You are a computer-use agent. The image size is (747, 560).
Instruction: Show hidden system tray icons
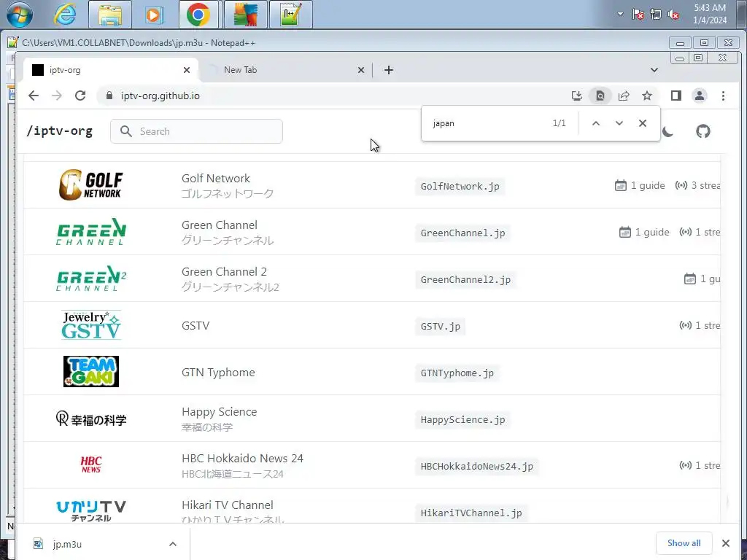coord(620,14)
